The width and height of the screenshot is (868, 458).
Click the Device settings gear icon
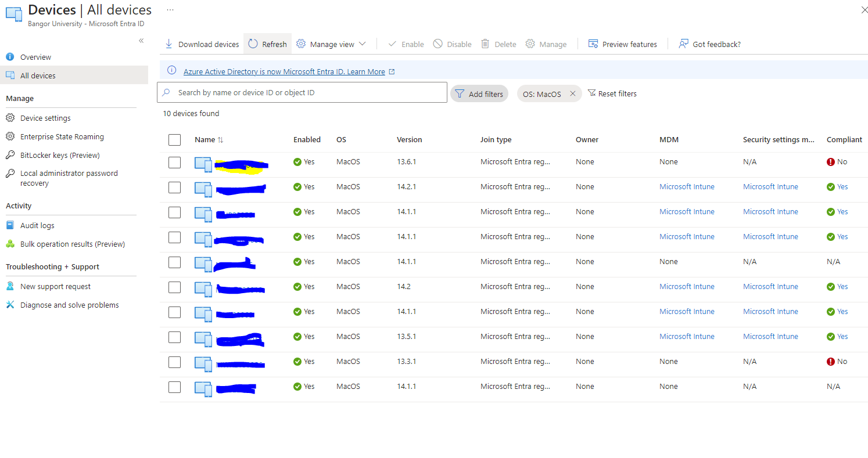pyautogui.click(x=10, y=118)
